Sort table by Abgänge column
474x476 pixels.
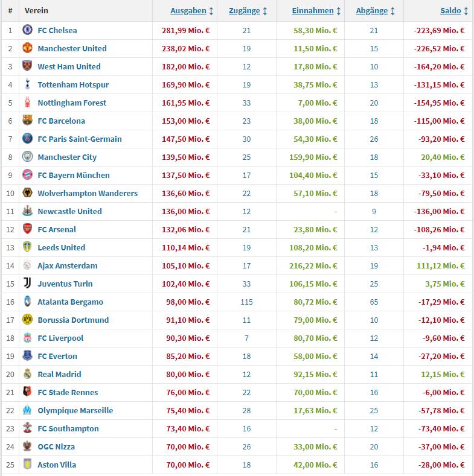tap(376, 11)
